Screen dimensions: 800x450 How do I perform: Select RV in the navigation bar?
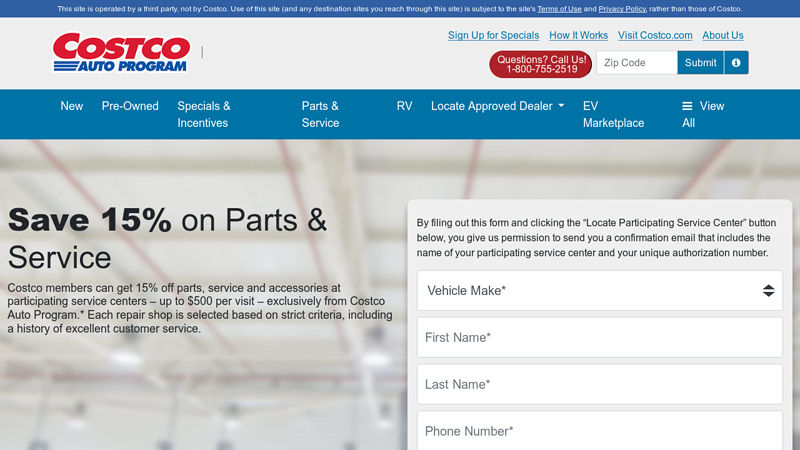click(404, 106)
